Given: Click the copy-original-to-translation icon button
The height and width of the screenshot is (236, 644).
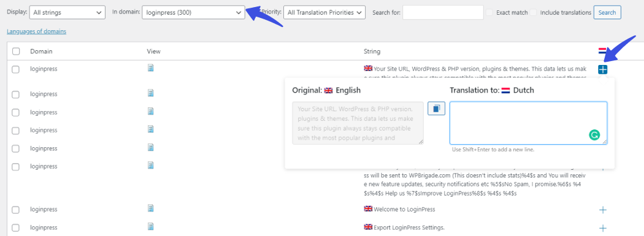Looking at the screenshot, I should pyautogui.click(x=436, y=109).
